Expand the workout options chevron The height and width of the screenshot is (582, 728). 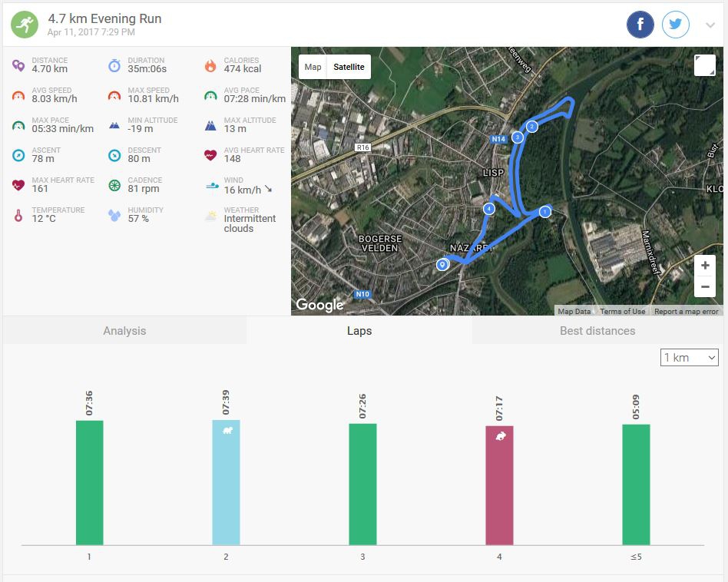[x=710, y=26]
